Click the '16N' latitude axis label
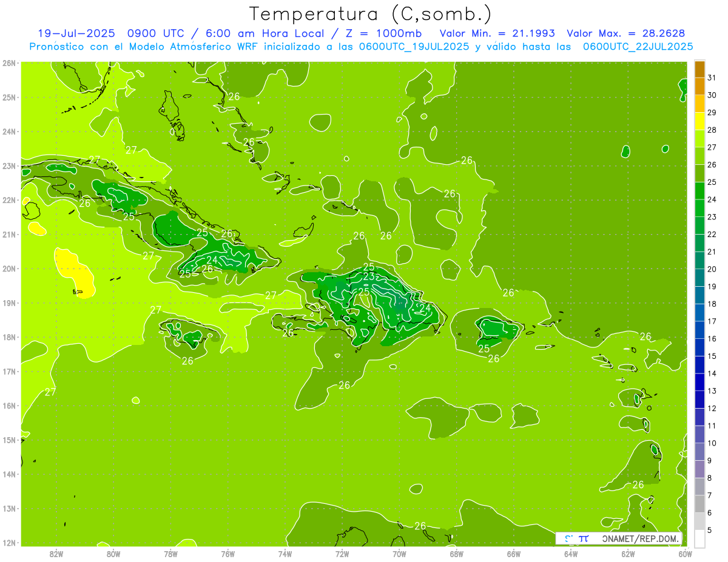 coord(8,406)
